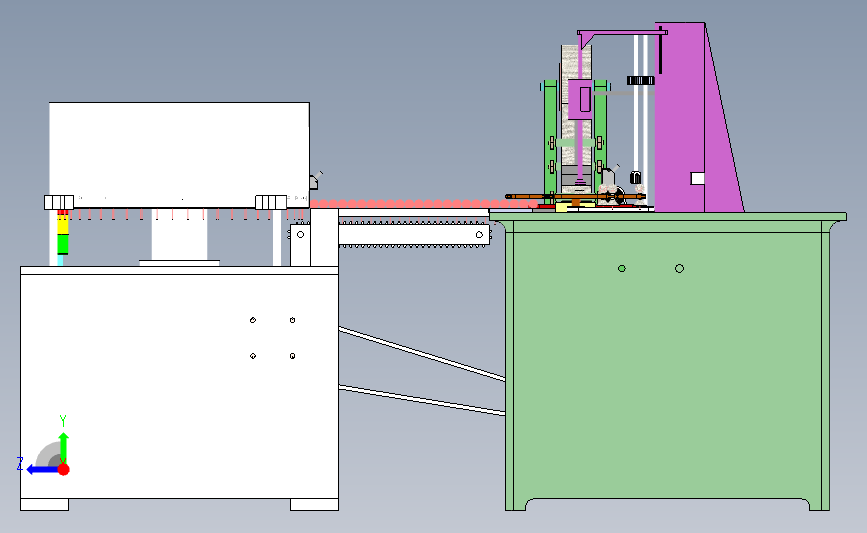This screenshot has height=533, width=867.
Task: Select the pink row of parts on the feed track
Action: pyautogui.click(x=423, y=204)
